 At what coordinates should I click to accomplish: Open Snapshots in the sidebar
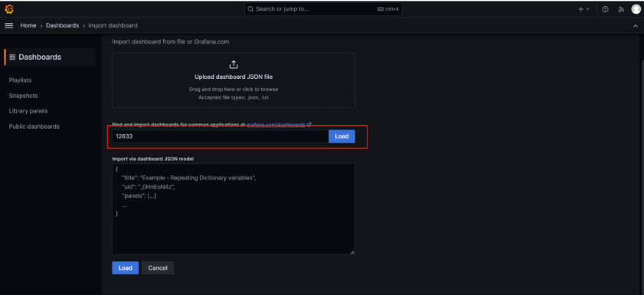point(24,96)
